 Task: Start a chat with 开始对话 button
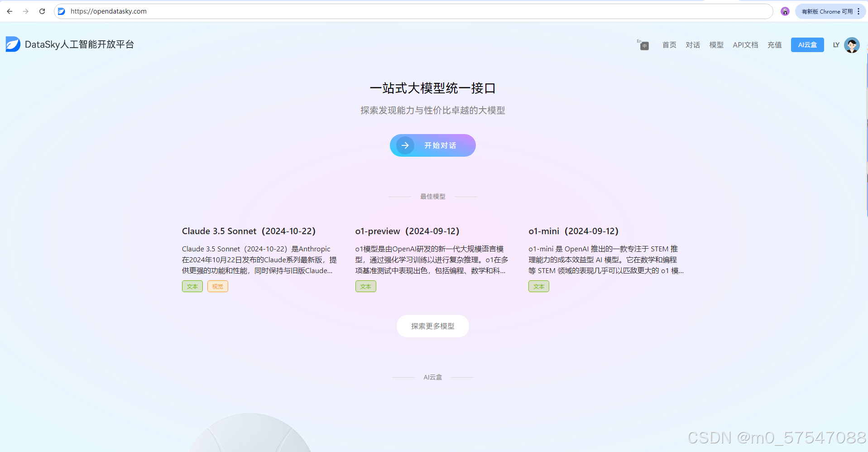tap(433, 145)
